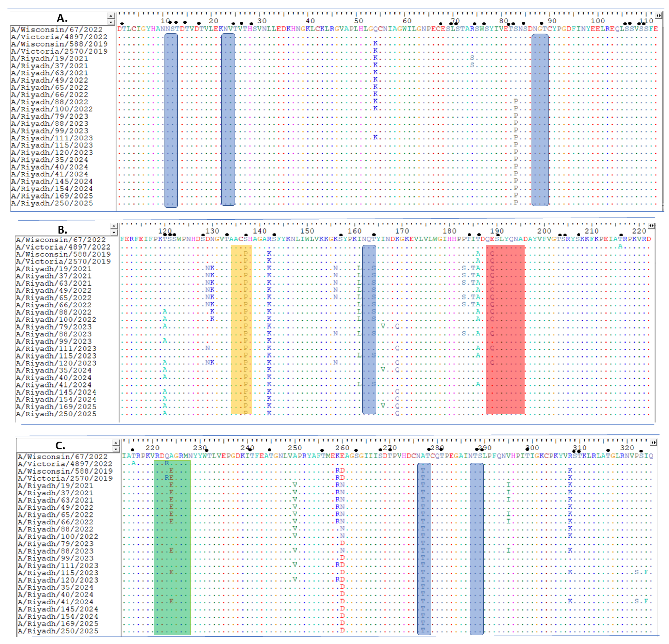669x644 pixels.
Task: Select A/Riyadh/79/2023 sequence name in panel C
Action: point(55,544)
